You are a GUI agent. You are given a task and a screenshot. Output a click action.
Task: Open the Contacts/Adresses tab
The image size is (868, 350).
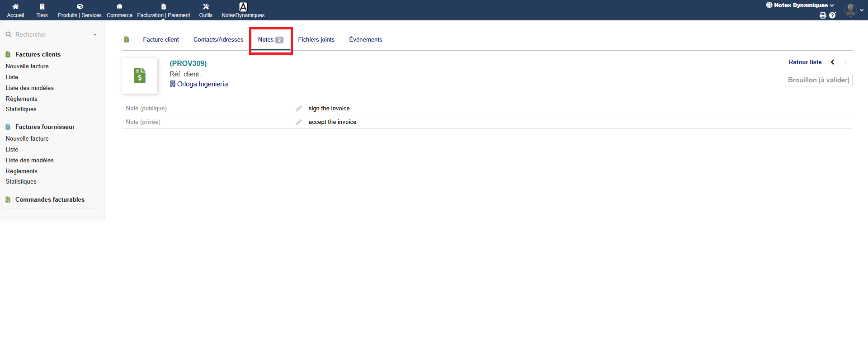click(x=218, y=40)
